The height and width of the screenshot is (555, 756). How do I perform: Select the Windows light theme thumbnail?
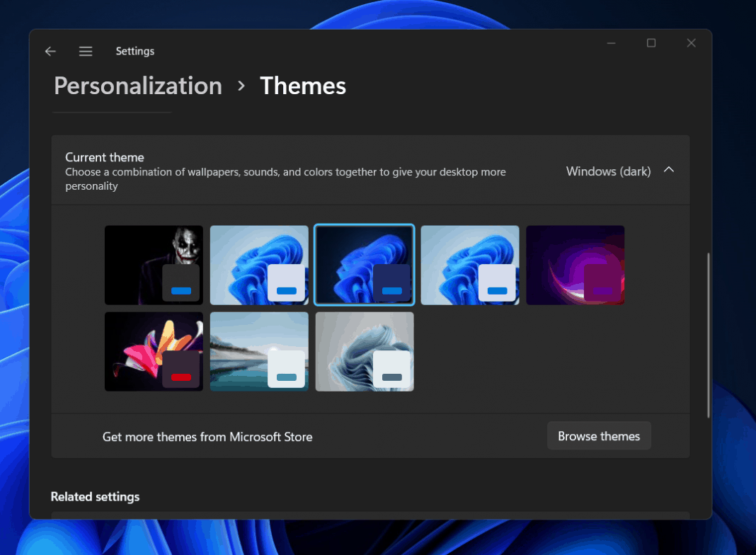[259, 265]
